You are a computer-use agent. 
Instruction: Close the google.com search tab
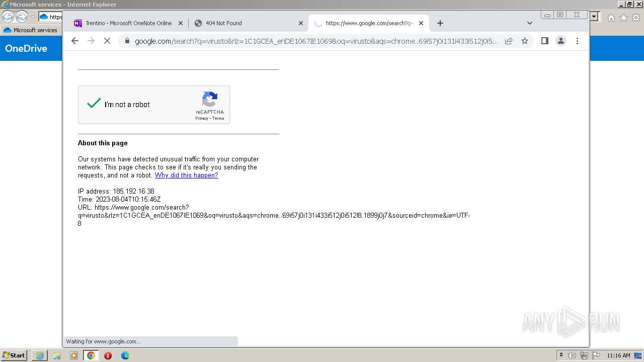(x=421, y=23)
